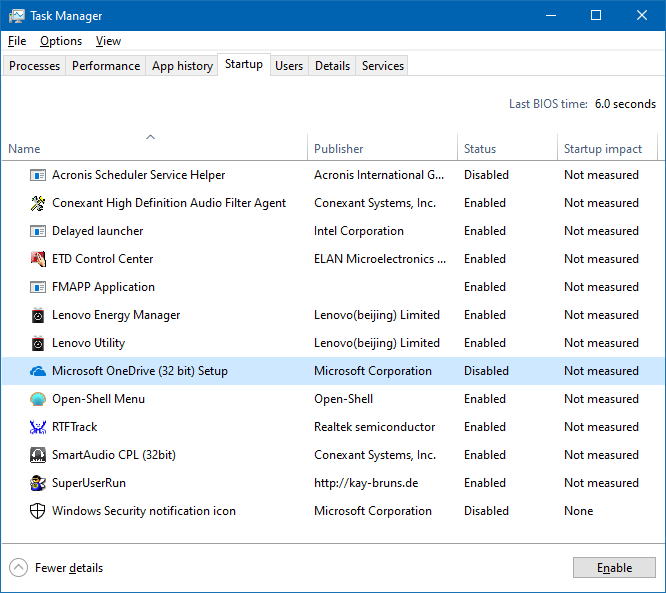Select the SuperUserRun name
This screenshot has width=666, height=593.
(x=89, y=483)
